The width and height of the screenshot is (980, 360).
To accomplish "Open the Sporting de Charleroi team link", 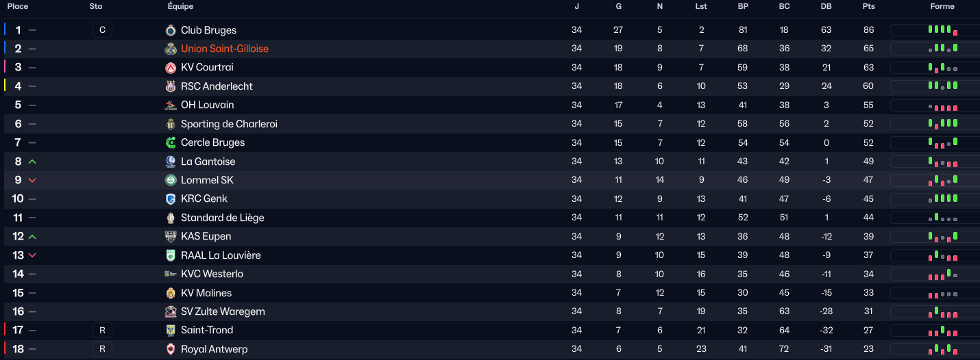I will (x=229, y=124).
